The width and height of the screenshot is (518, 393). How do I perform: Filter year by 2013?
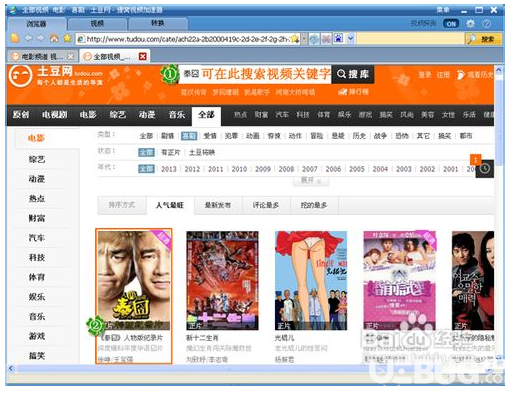pyautogui.click(x=169, y=169)
